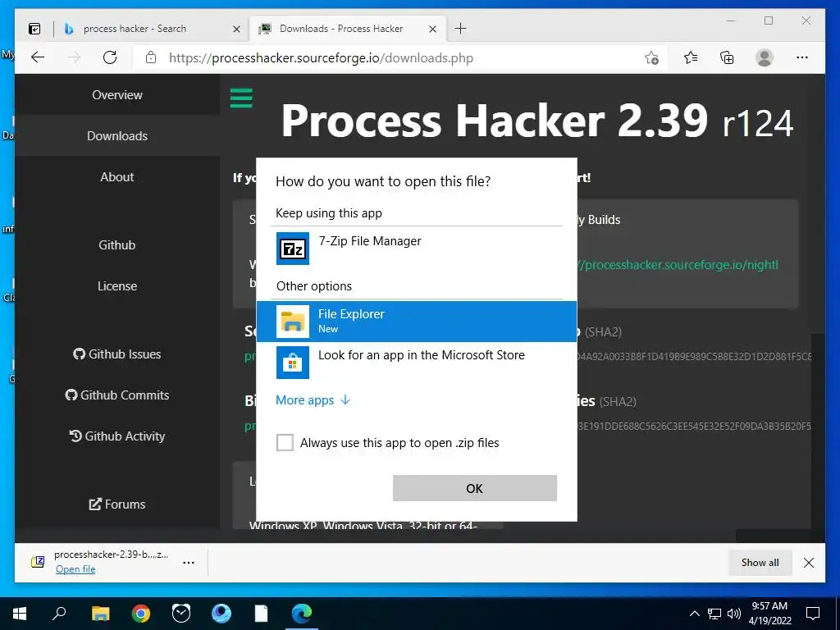Open download item more options ellipsis
This screenshot has height=630, width=840.
coord(189,563)
